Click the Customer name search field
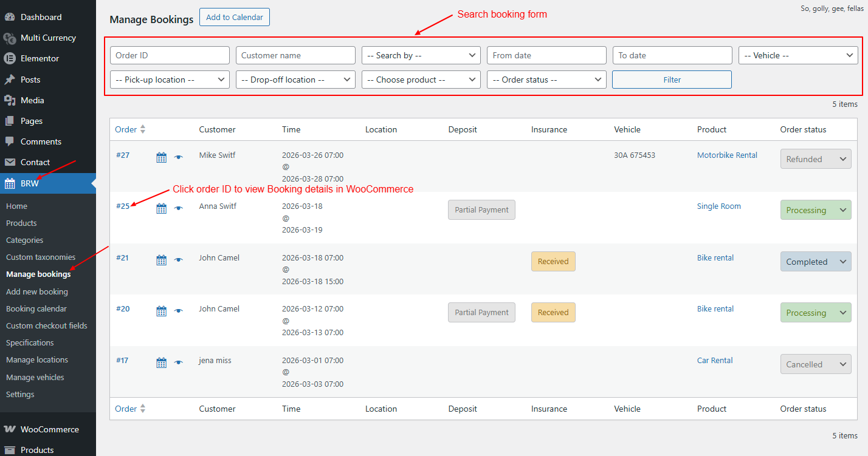The width and height of the screenshot is (868, 456). pos(295,55)
